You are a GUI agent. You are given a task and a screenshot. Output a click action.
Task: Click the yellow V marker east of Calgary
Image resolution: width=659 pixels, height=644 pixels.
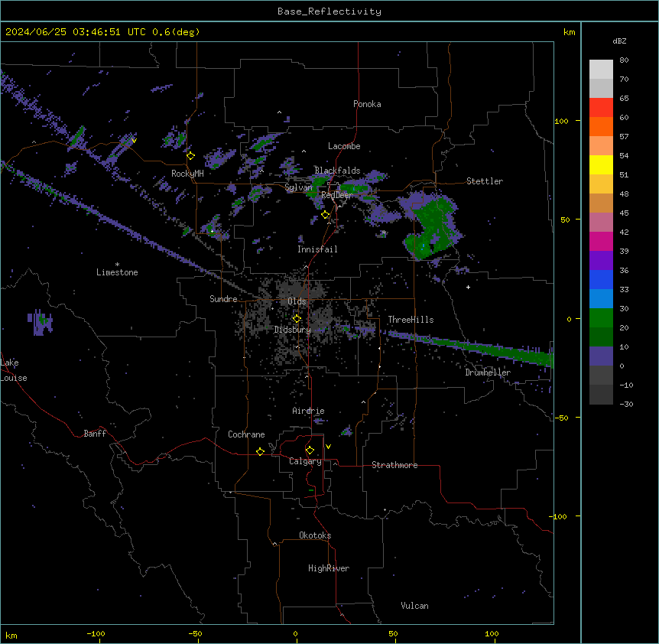[328, 447]
